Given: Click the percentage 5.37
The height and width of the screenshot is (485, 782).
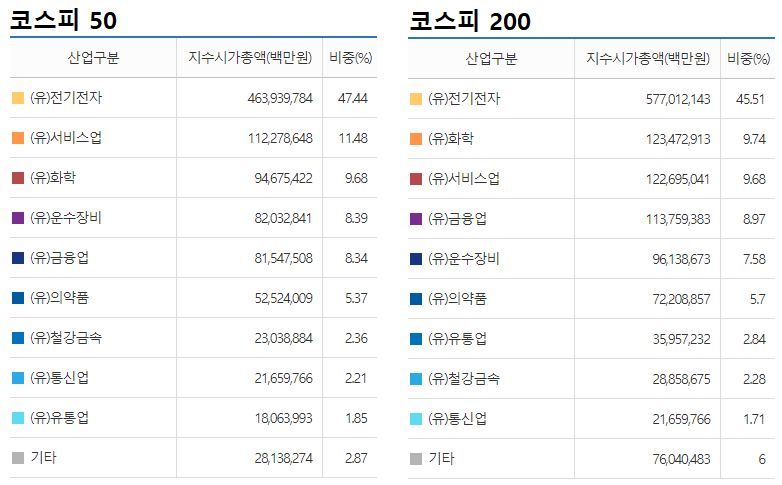Looking at the screenshot, I should (356, 298).
